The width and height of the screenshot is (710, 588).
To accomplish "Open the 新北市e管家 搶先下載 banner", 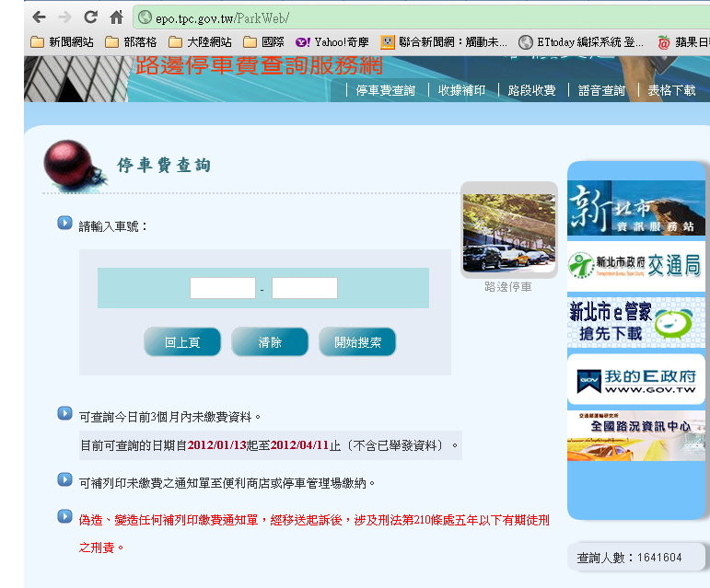I will [636, 322].
